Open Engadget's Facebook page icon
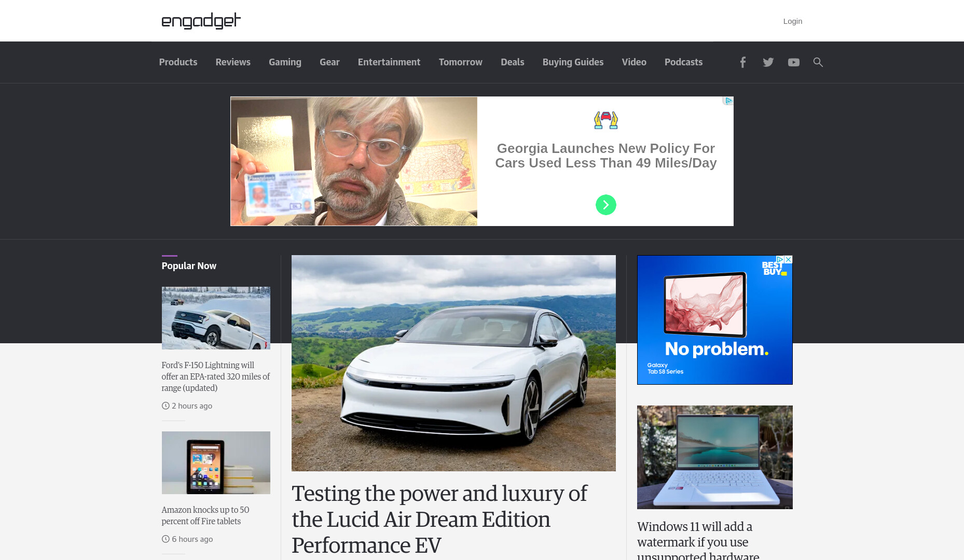Screen dimensions: 964x560 pyautogui.click(x=742, y=62)
